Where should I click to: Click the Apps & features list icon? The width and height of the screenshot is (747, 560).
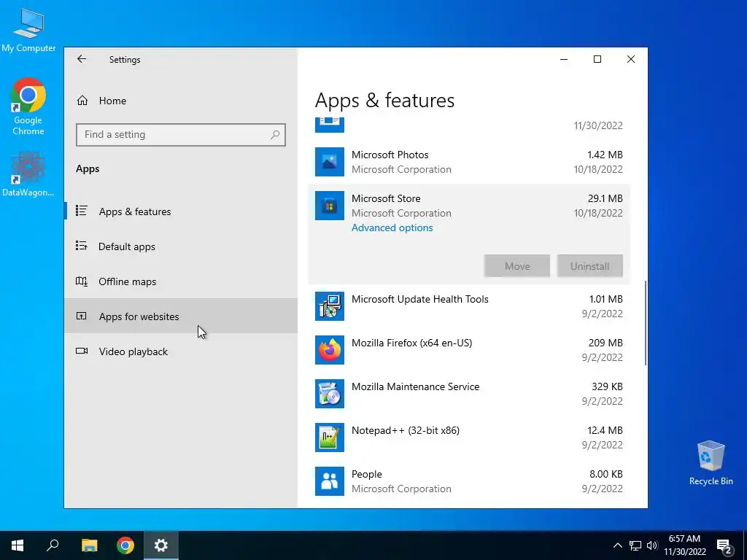[82, 211]
